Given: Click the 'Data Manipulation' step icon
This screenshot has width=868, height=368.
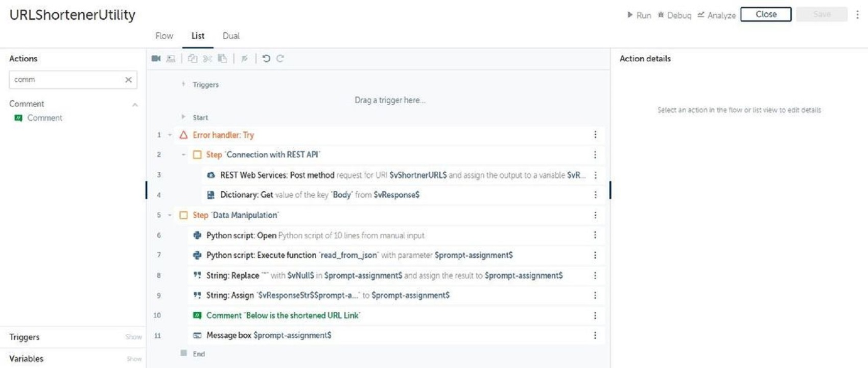Looking at the screenshot, I should [183, 215].
